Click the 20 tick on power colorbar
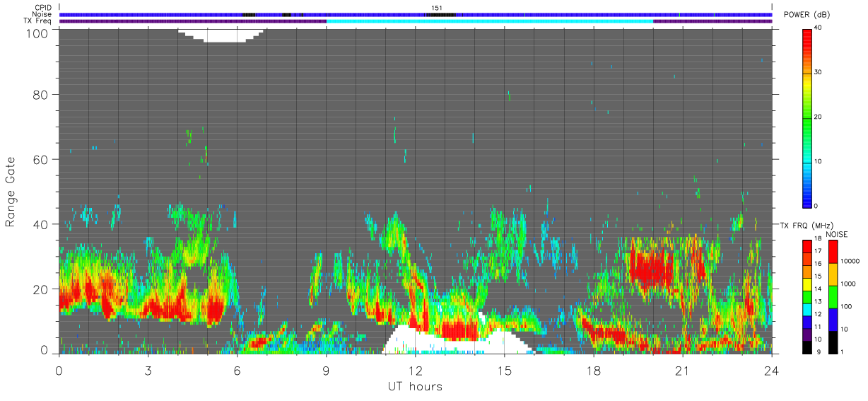The height and width of the screenshot is (401, 868). [819, 117]
